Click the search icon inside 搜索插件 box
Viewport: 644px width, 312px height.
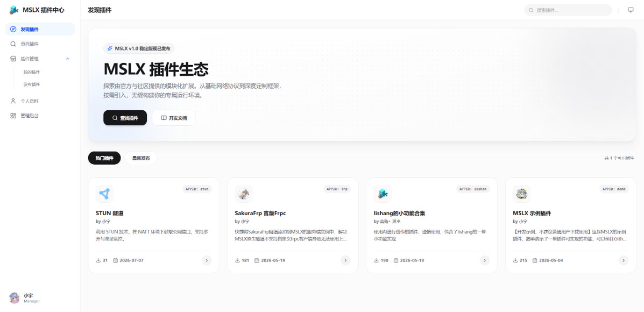(x=531, y=10)
